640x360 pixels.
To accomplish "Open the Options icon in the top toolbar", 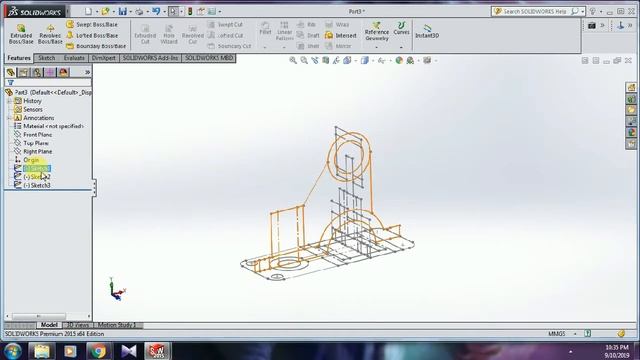I will pyautogui.click(x=212, y=11).
